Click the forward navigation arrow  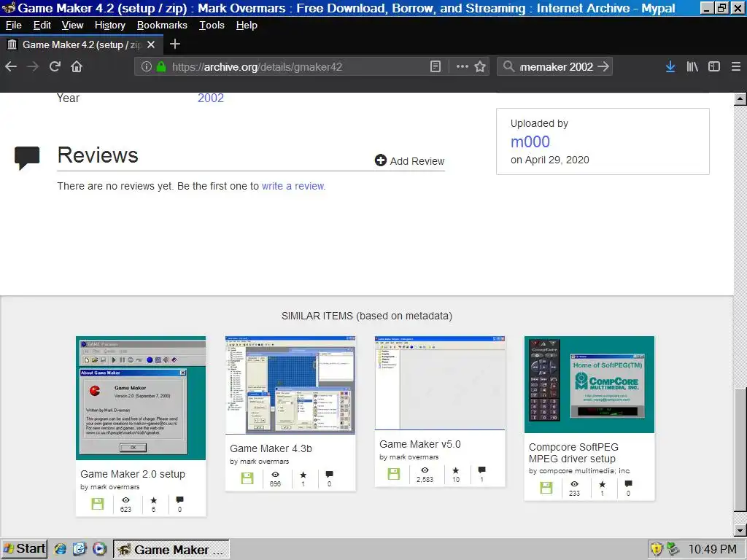33,66
